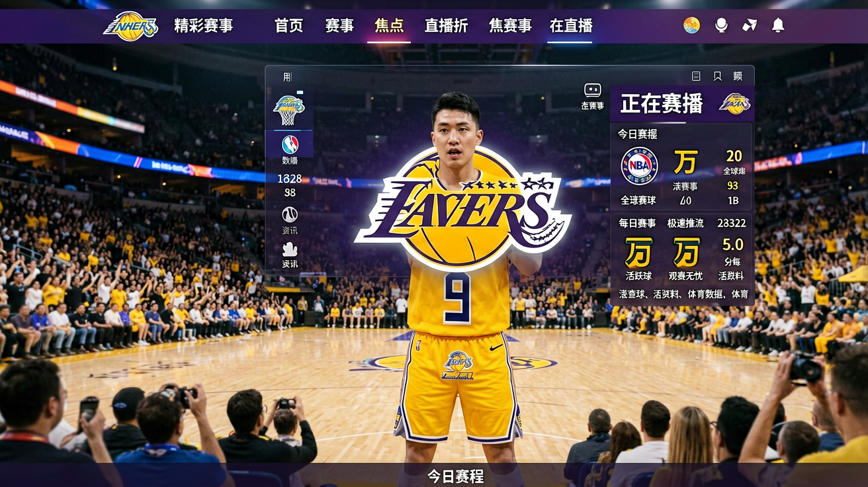This screenshot has height=487, width=868.
Task: Click the large Lakers logo in the center
Action: coord(463,210)
